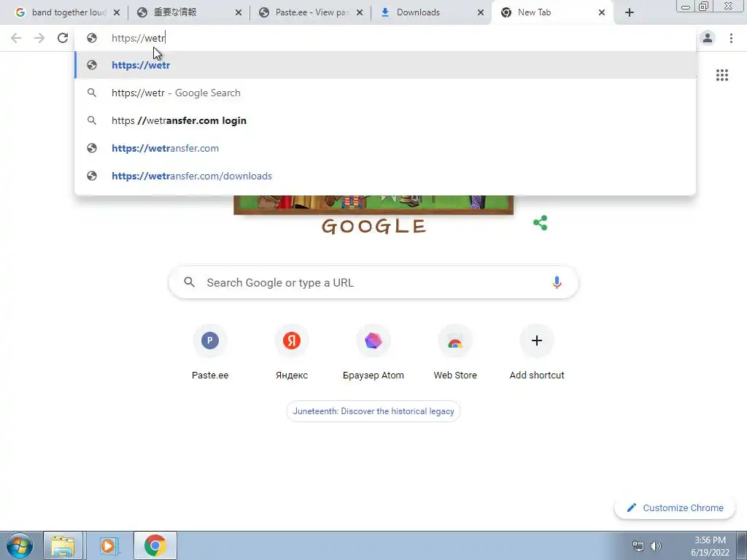Close the band together Google tab
Viewport: 747px width, 560px height.
[x=117, y=12]
